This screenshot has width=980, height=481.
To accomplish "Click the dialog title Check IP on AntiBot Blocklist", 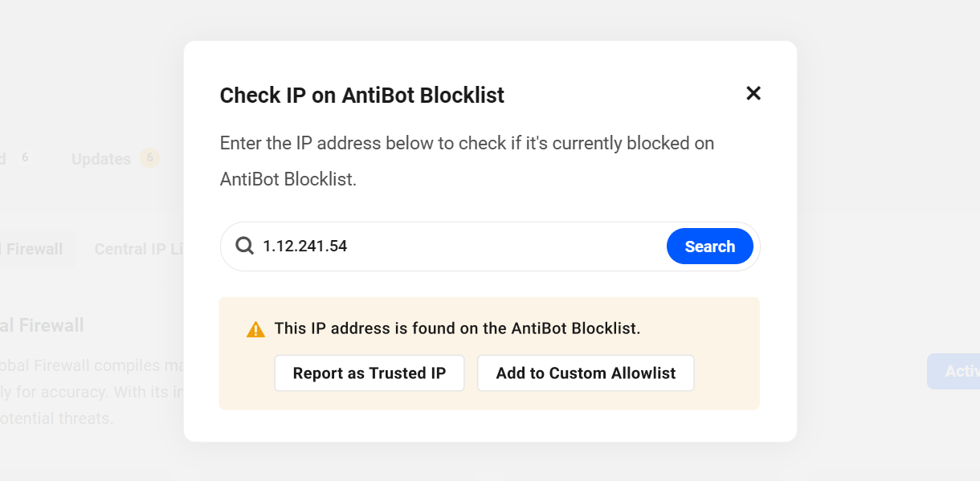I will [362, 96].
